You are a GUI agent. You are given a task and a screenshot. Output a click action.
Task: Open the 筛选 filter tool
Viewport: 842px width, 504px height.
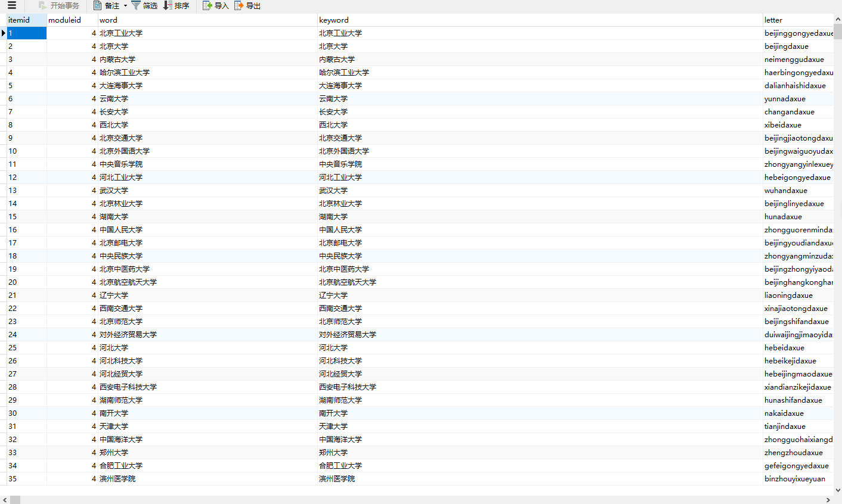[x=144, y=5]
